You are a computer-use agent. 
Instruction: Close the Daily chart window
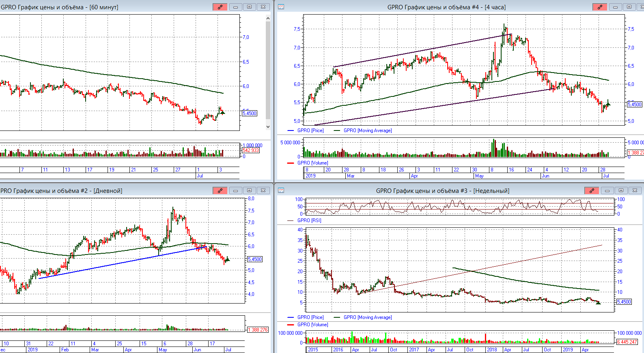pos(263,190)
